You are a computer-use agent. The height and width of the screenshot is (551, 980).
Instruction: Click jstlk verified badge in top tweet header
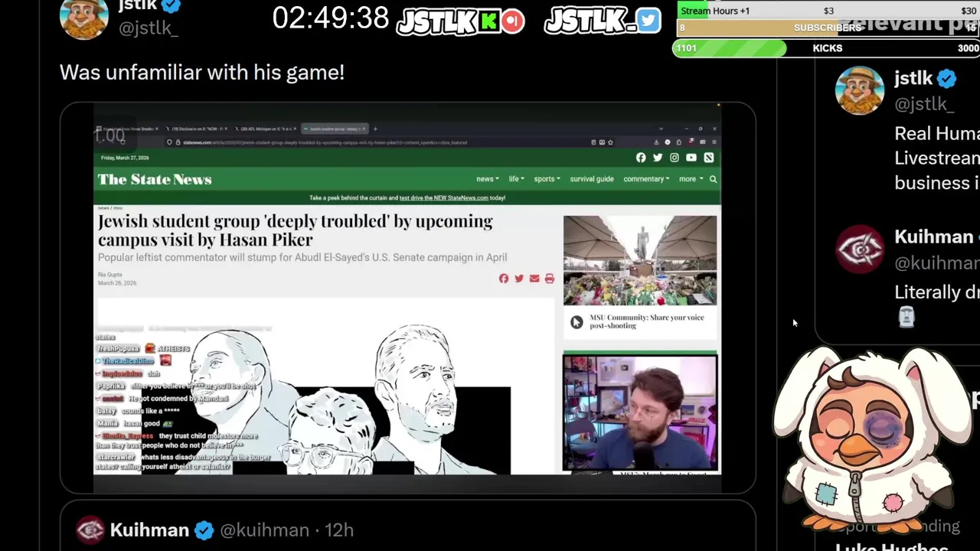(171, 6)
